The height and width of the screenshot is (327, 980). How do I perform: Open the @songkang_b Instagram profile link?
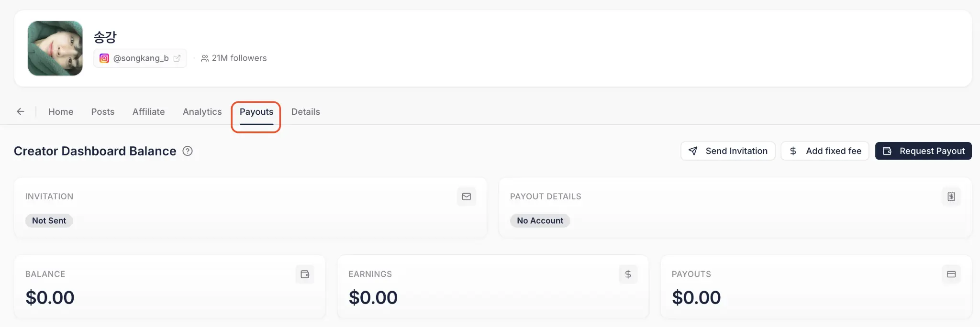coord(140,58)
